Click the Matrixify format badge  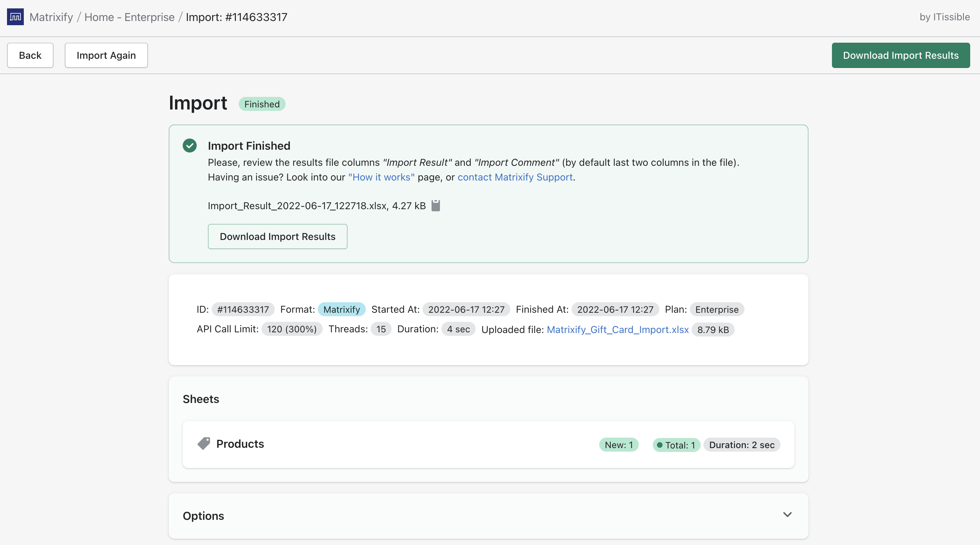click(x=341, y=310)
